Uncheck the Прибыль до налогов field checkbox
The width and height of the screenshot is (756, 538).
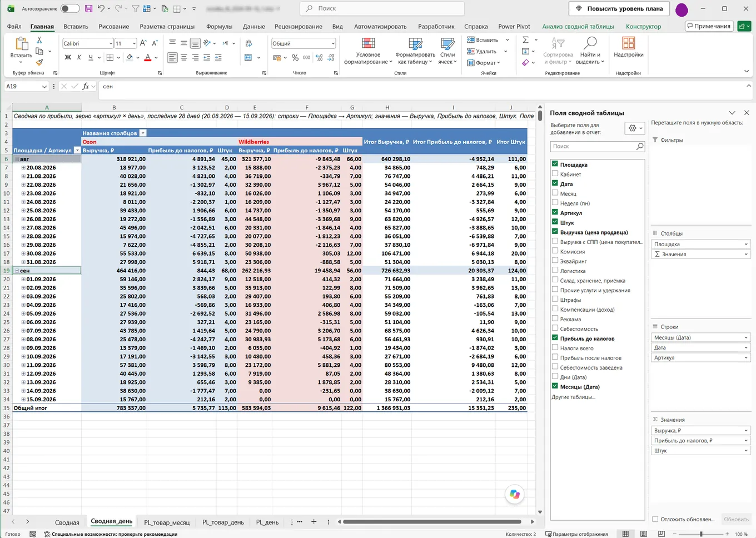pos(555,338)
